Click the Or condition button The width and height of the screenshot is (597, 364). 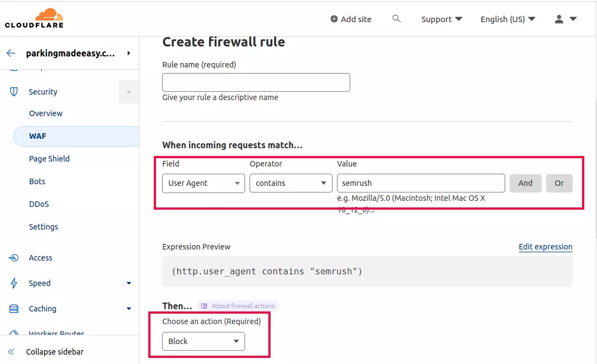pos(559,183)
